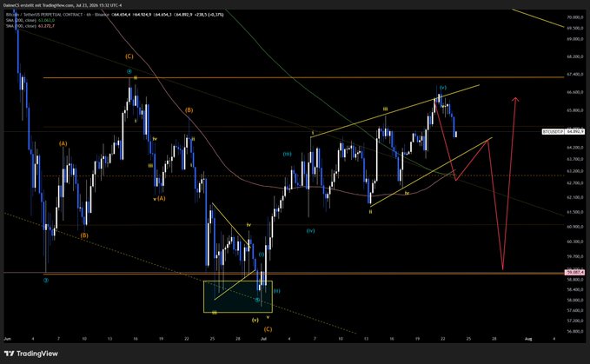Click the 57.200,0 price axis label

575,321
